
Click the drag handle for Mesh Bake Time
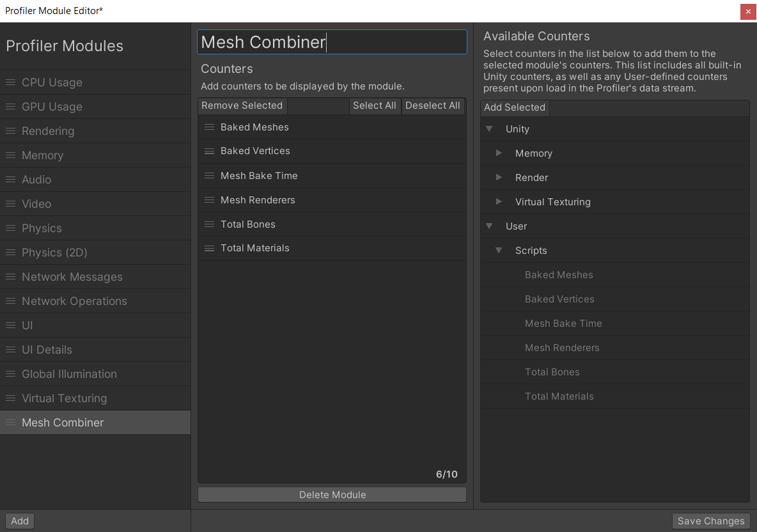tap(209, 176)
